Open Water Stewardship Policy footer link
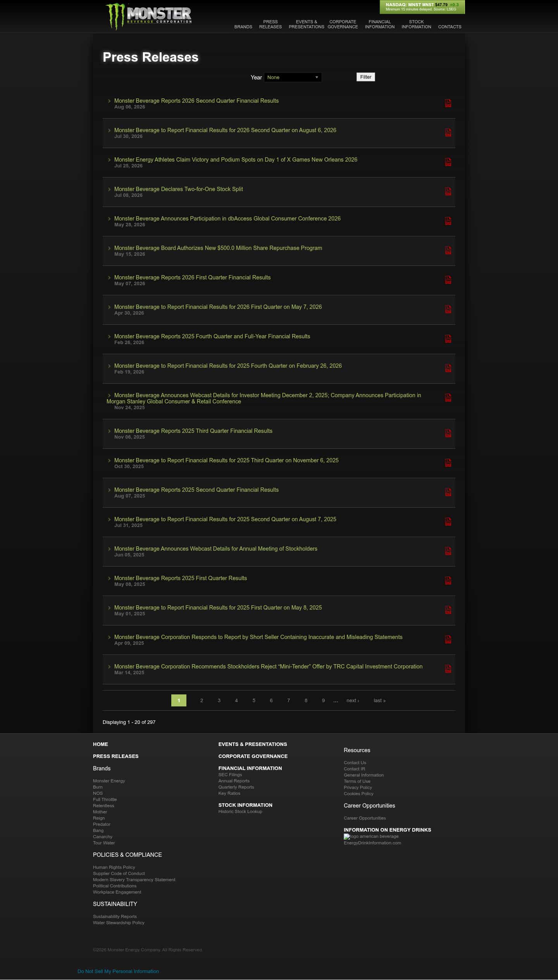558x980 pixels. (x=119, y=923)
